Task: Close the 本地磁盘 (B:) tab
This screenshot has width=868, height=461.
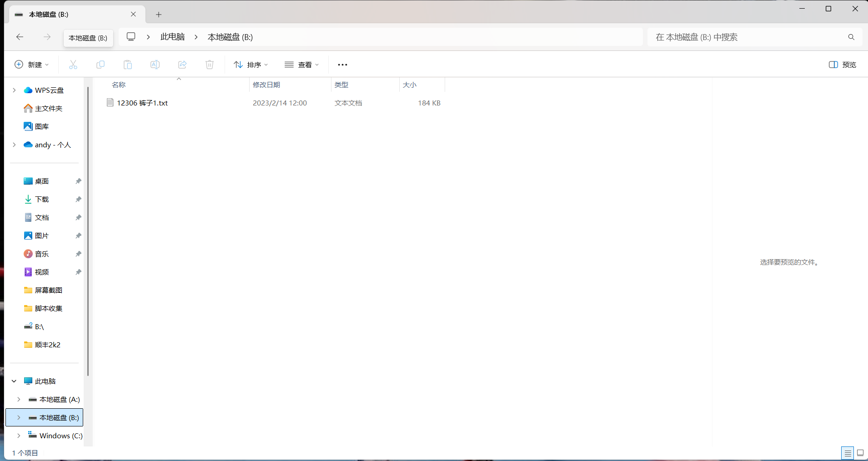Action: (133, 14)
